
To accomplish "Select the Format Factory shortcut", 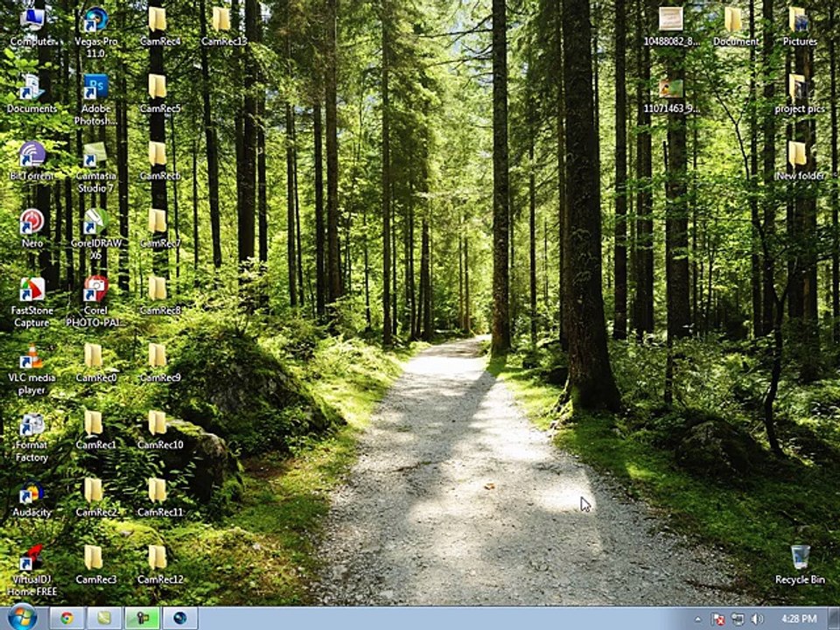I will (31, 437).
